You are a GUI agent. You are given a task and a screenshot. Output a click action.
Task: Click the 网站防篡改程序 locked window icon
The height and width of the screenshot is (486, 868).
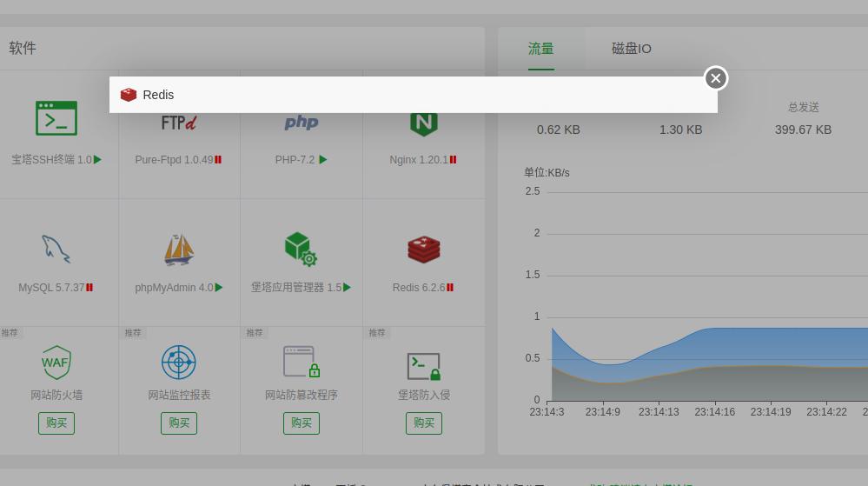(x=301, y=362)
